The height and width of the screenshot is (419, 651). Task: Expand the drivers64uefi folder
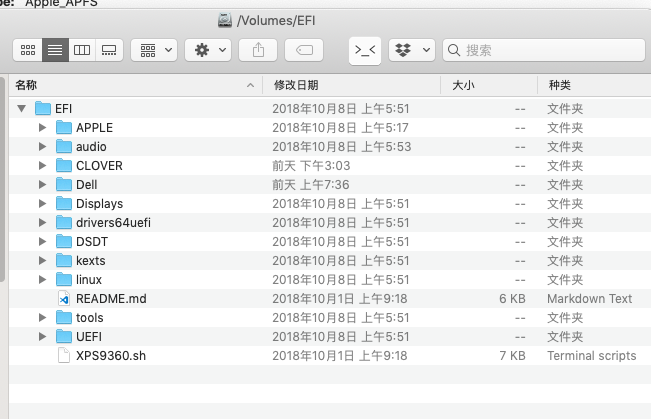click(42, 223)
